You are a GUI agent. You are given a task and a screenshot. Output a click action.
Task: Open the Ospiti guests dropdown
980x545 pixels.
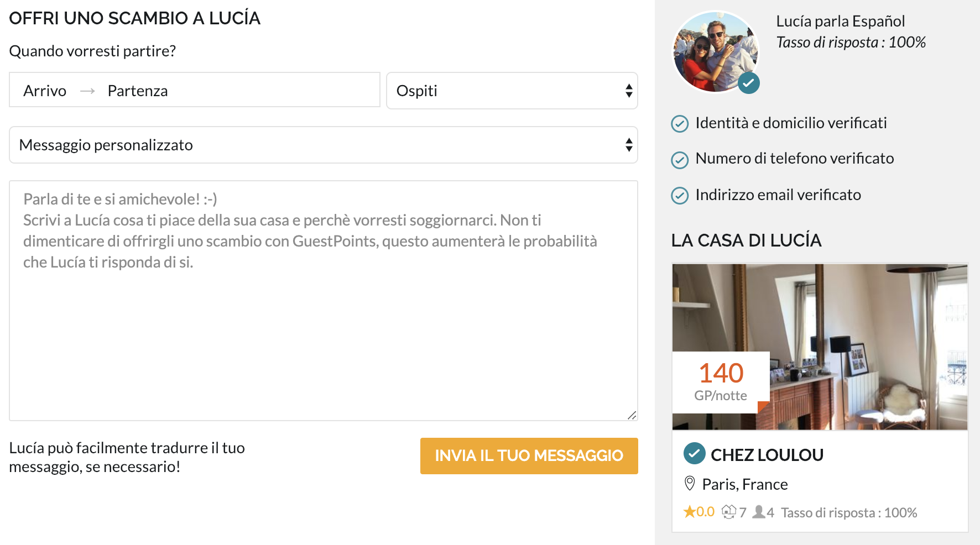click(512, 91)
